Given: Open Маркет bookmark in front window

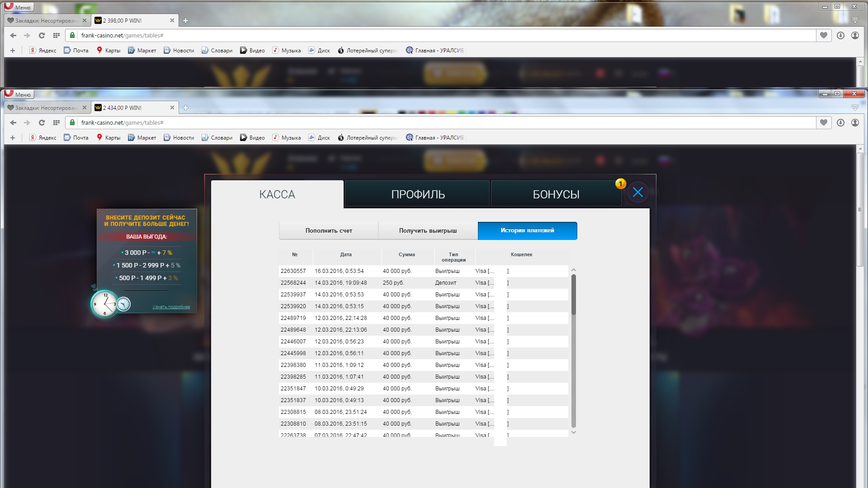Looking at the screenshot, I should (x=142, y=138).
